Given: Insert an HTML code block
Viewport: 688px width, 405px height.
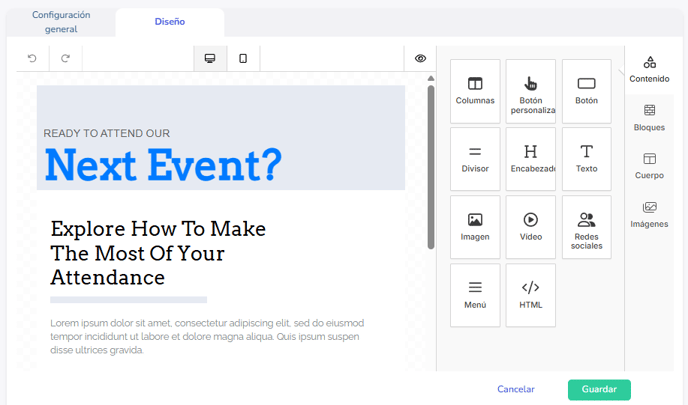Looking at the screenshot, I should pos(531,295).
